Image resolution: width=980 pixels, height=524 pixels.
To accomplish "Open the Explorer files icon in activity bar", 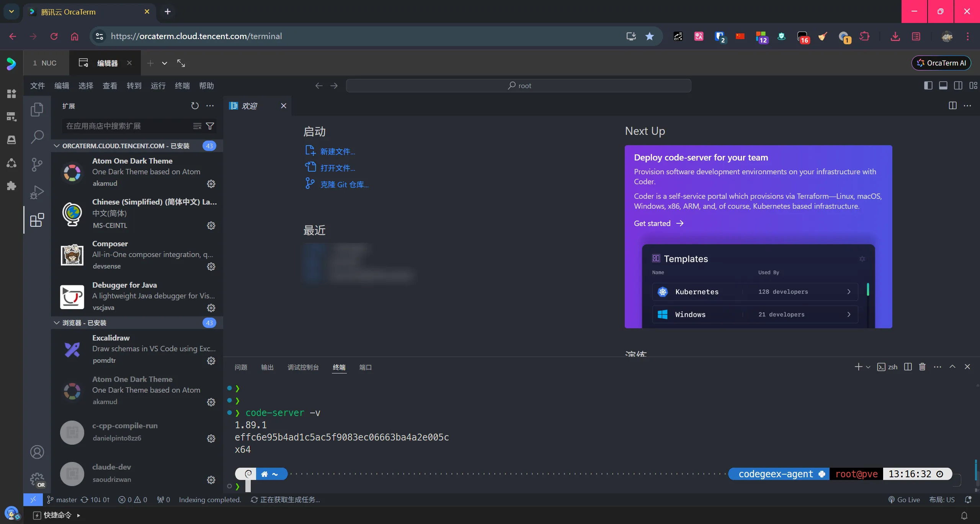I will click(x=37, y=110).
